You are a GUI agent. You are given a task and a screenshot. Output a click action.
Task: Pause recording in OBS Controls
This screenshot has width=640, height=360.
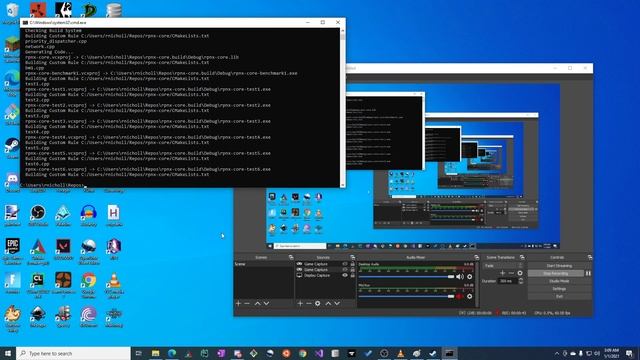pos(588,273)
